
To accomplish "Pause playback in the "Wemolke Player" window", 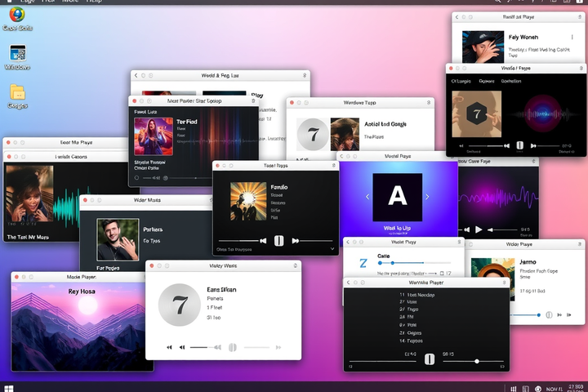I will click(x=430, y=359).
